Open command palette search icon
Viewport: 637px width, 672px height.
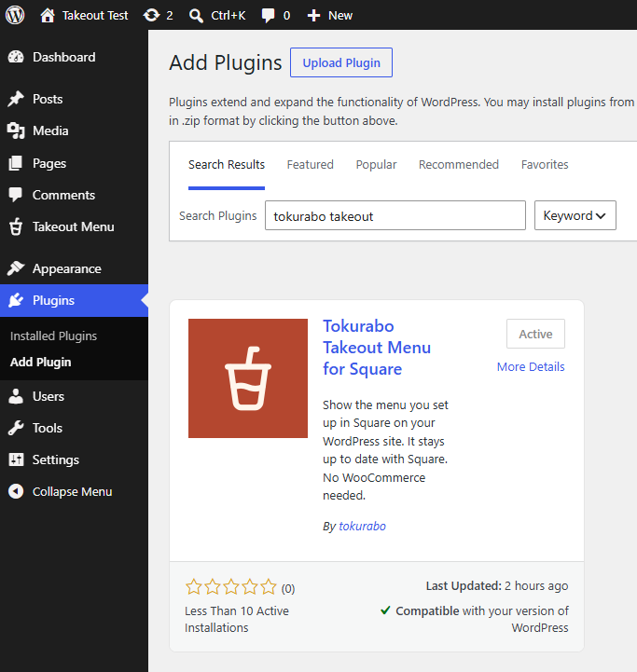[x=196, y=16]
